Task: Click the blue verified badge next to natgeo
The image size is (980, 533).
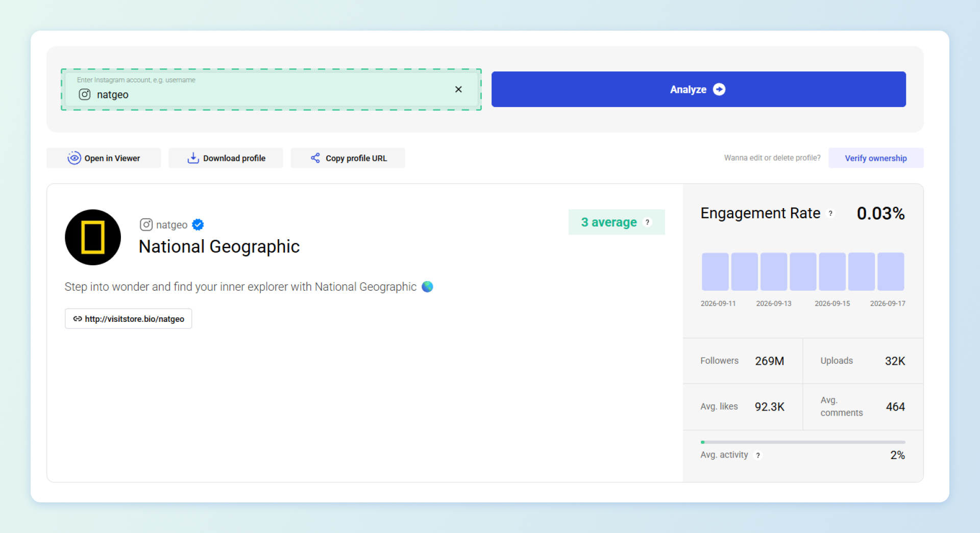Action: [198, 224]
